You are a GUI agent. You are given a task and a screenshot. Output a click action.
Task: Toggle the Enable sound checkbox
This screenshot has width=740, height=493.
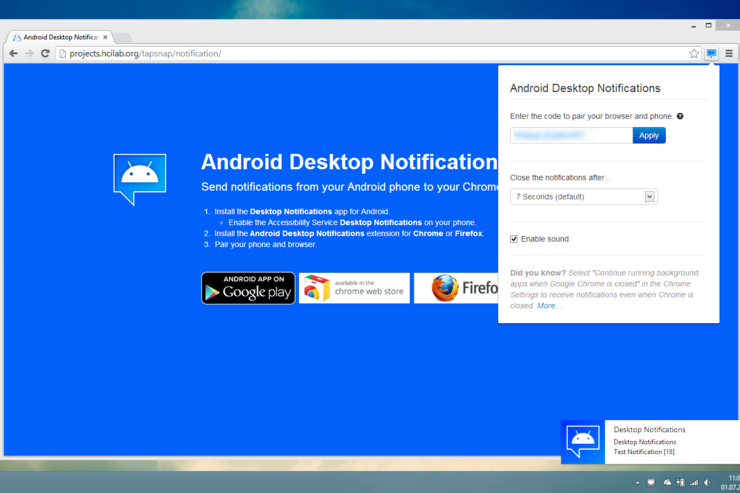tap(514, 239)
